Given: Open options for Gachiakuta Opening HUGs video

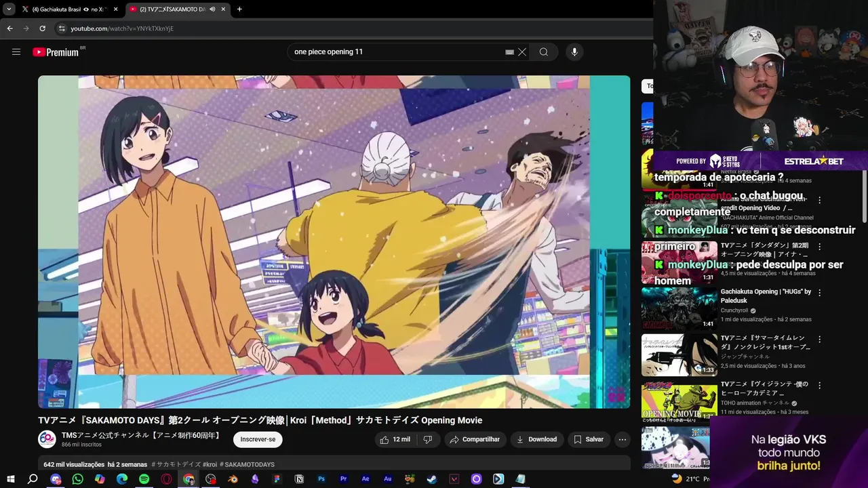Looking at the screenshot, I should [819, 293].
